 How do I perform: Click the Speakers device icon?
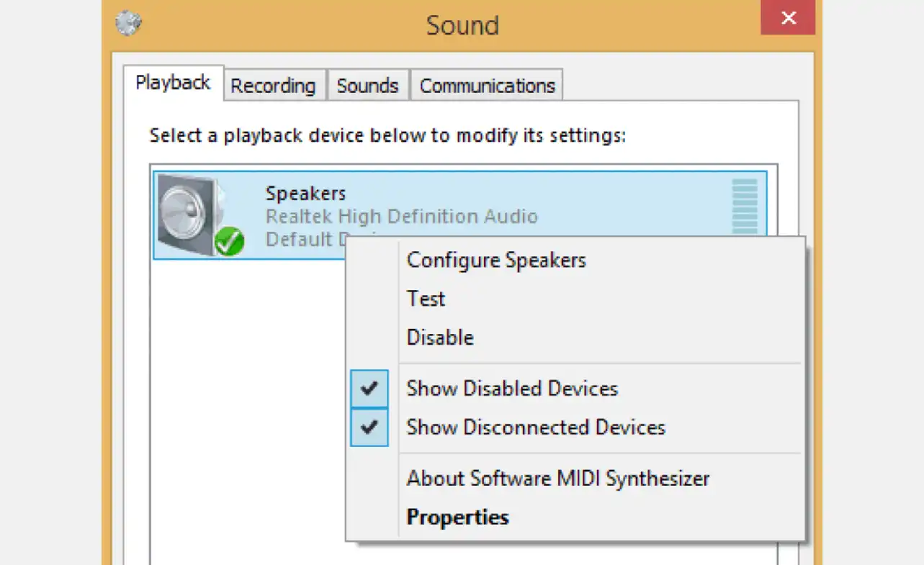click(x=198, y=214)
